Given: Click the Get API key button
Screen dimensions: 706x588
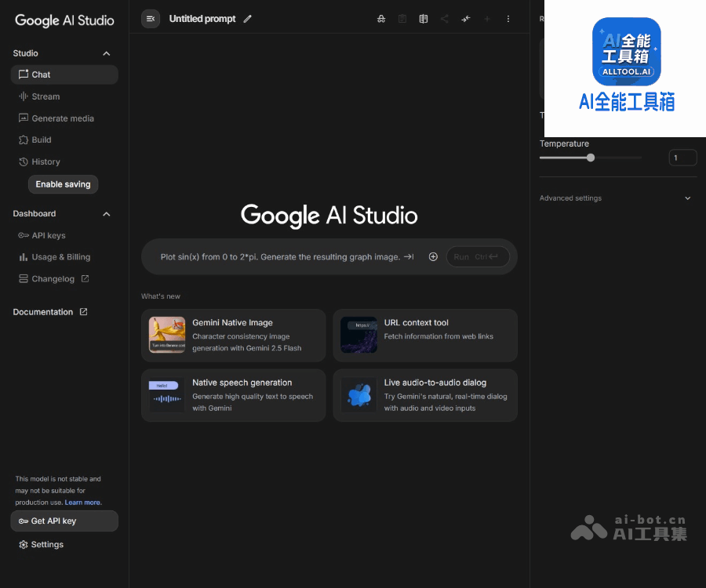Looking at the screenshot, I should (x=64, y=521).
